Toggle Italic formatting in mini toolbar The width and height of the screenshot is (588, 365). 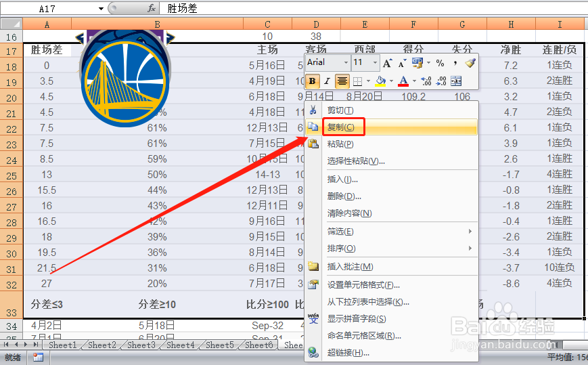327,81
